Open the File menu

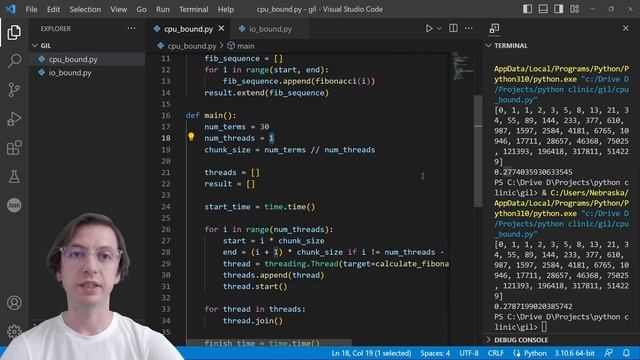click(x=31, y=9)
